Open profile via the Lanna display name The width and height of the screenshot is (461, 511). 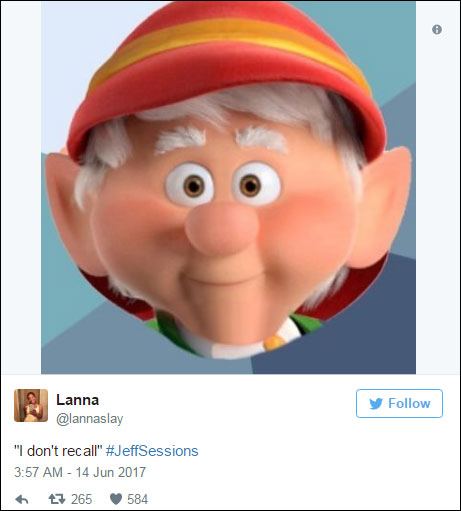(78, 400)
